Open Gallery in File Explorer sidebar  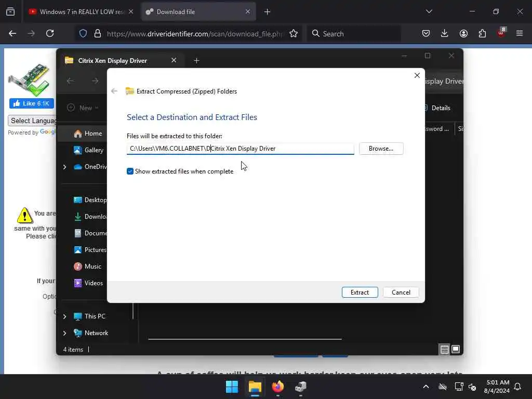click(x=89, y=150)
